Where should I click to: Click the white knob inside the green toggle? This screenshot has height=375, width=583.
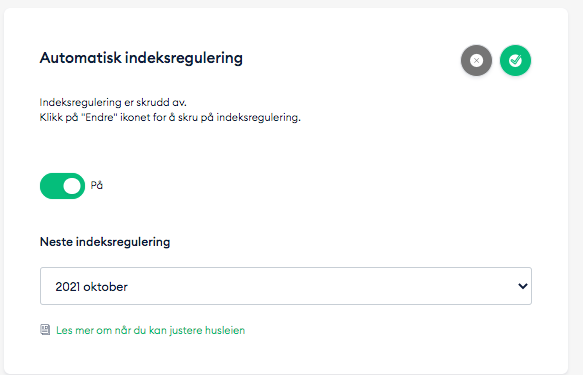(72, 186)
